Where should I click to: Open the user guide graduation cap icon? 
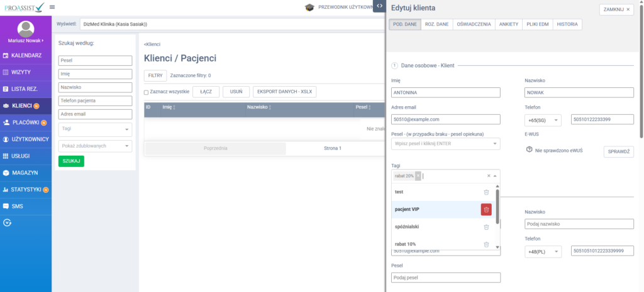(309, 8)
